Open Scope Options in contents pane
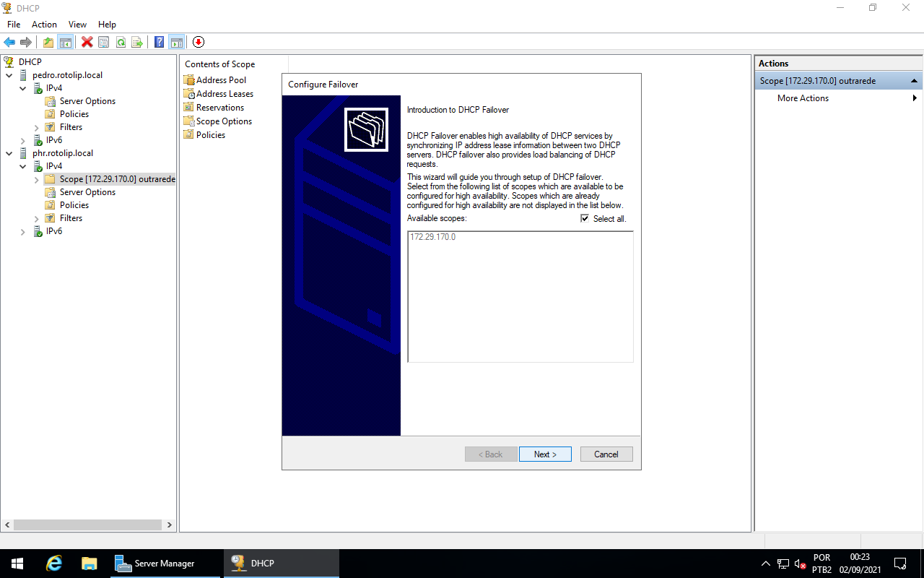 click(224, 121)
